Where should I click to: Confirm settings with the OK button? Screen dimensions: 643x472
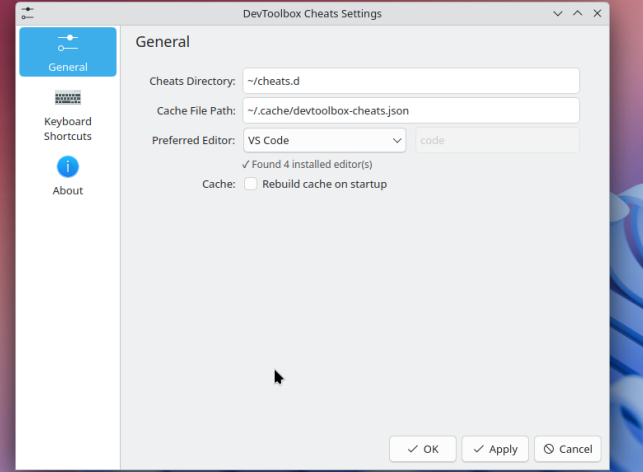[423, 449]
